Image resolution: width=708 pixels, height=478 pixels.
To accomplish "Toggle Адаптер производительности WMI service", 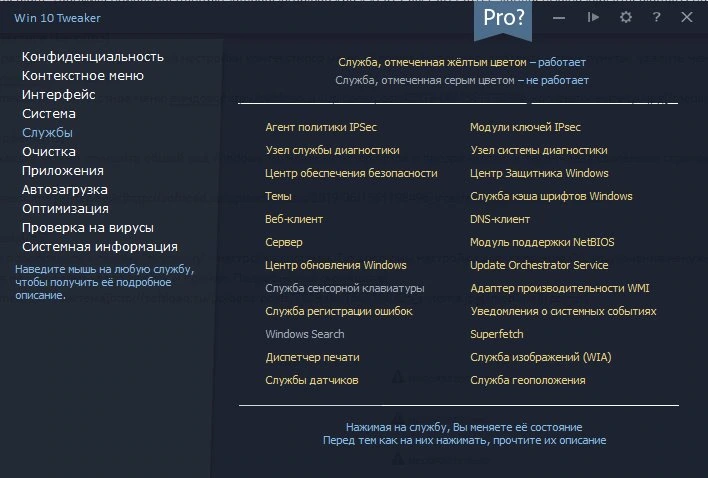I will [x=560, y=288].
